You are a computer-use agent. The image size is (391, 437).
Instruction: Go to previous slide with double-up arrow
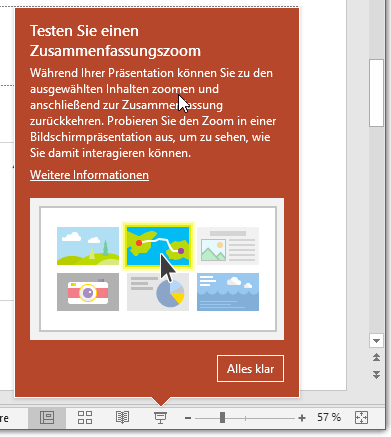(376, 358)
